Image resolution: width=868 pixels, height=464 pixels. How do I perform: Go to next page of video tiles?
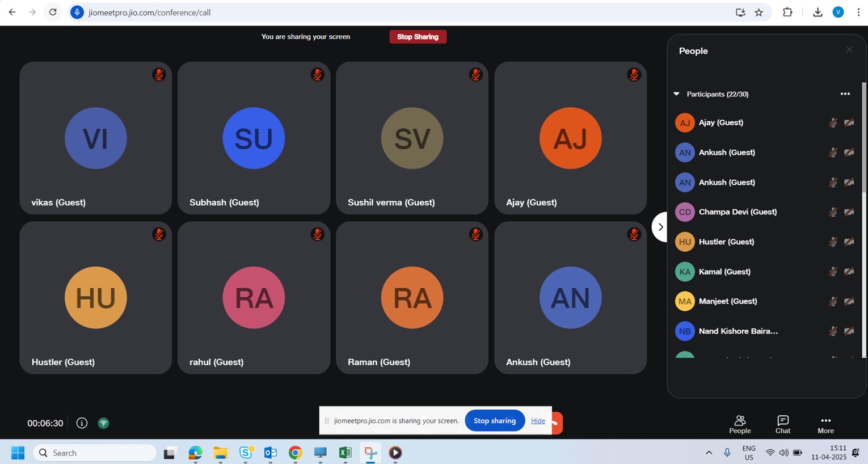(660, 227)
